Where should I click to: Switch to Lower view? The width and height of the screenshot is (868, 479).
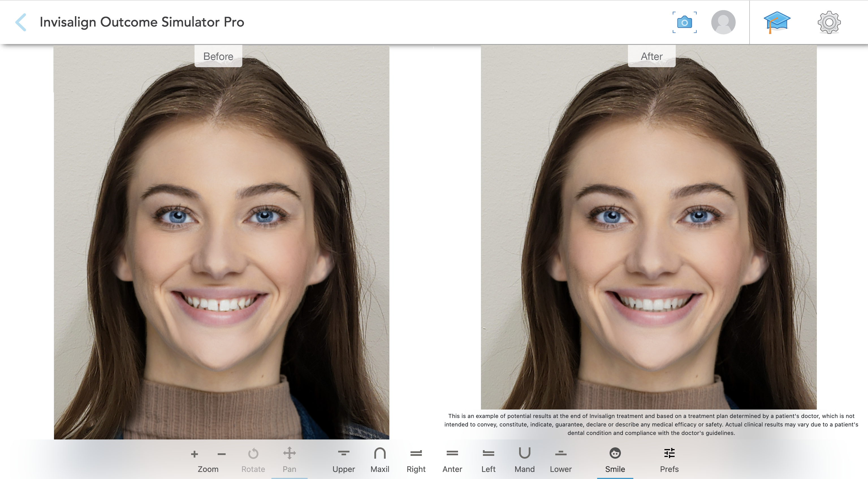[x=561, y=460]
